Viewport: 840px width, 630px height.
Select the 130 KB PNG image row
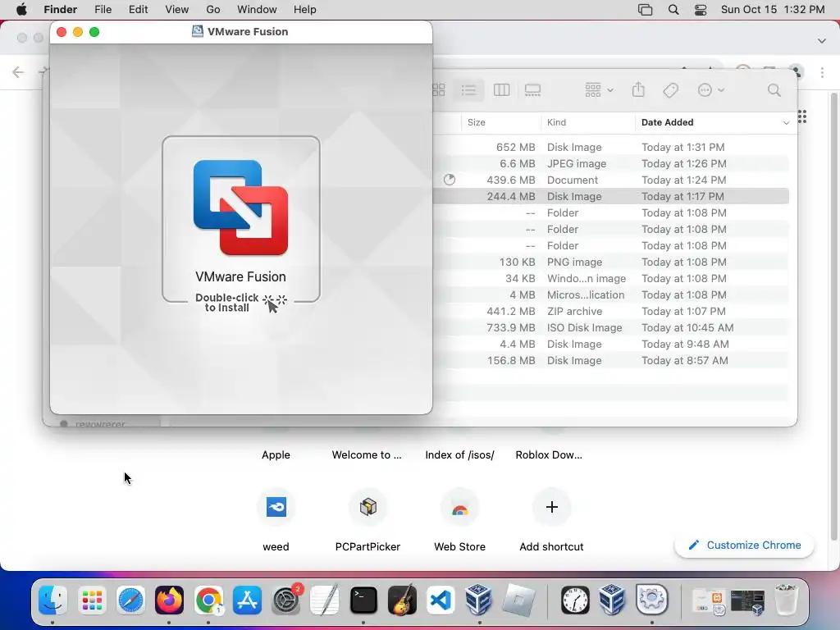(610, 262)
